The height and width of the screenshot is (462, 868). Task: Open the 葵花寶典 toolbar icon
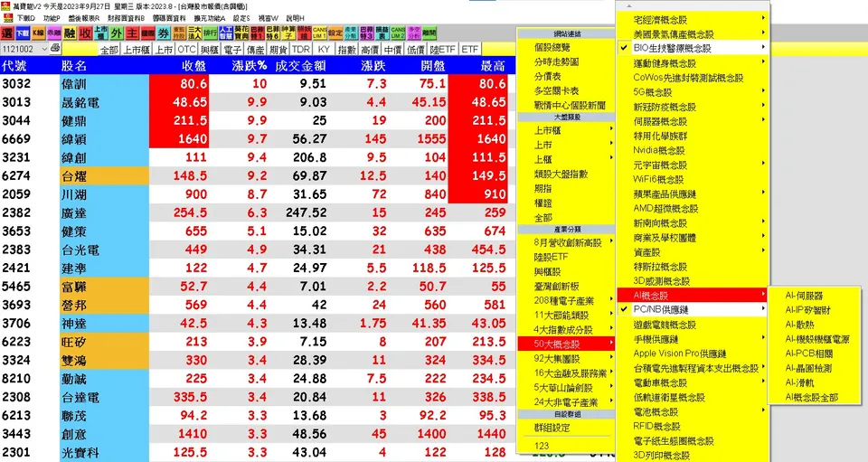point(241,33)
